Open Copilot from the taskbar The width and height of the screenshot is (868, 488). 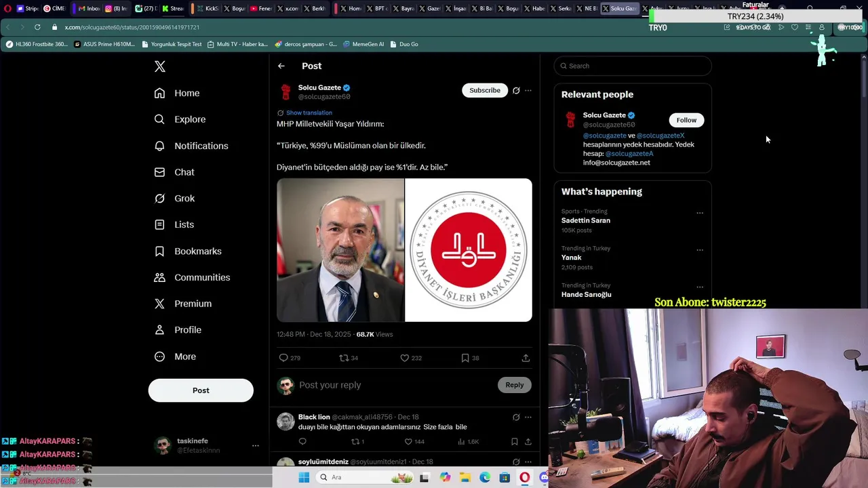[445, 477]
